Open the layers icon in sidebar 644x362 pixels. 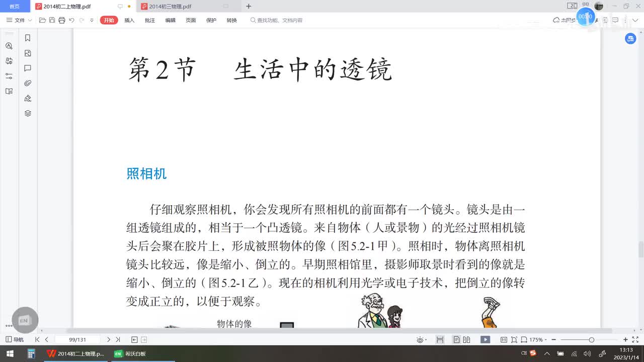click(28, 113)
